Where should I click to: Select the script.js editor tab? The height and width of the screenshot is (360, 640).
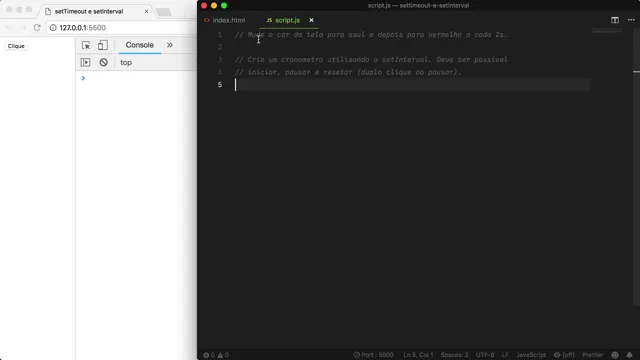287,20
